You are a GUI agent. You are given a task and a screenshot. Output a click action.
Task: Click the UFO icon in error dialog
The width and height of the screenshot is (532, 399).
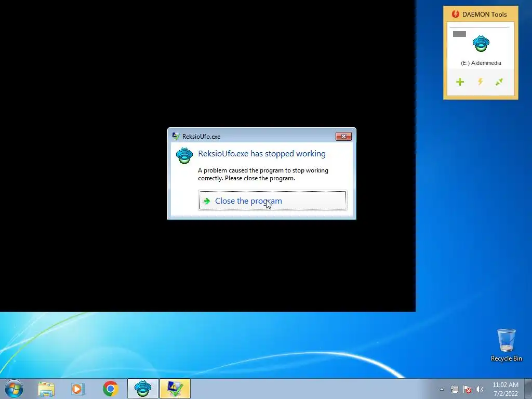tap(184, 156)
